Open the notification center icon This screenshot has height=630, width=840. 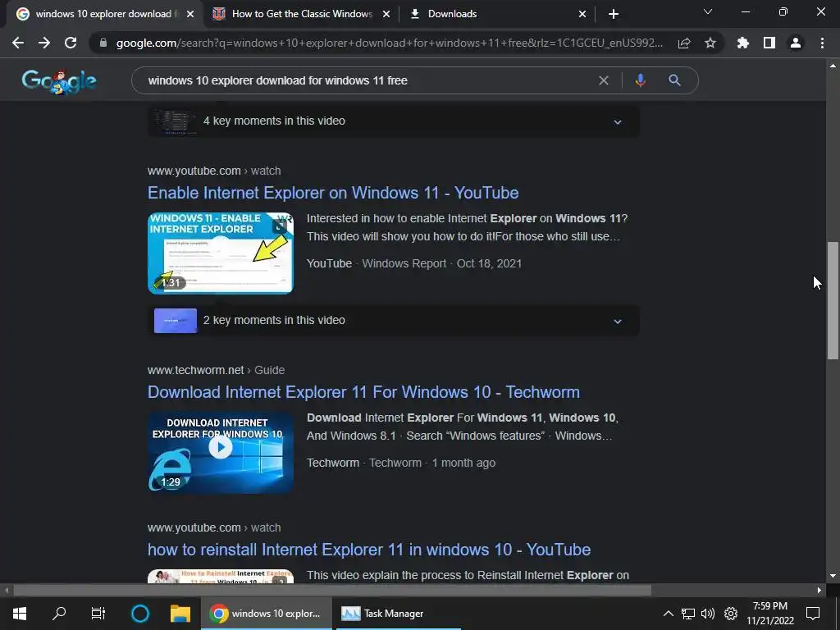pos(813,614)
